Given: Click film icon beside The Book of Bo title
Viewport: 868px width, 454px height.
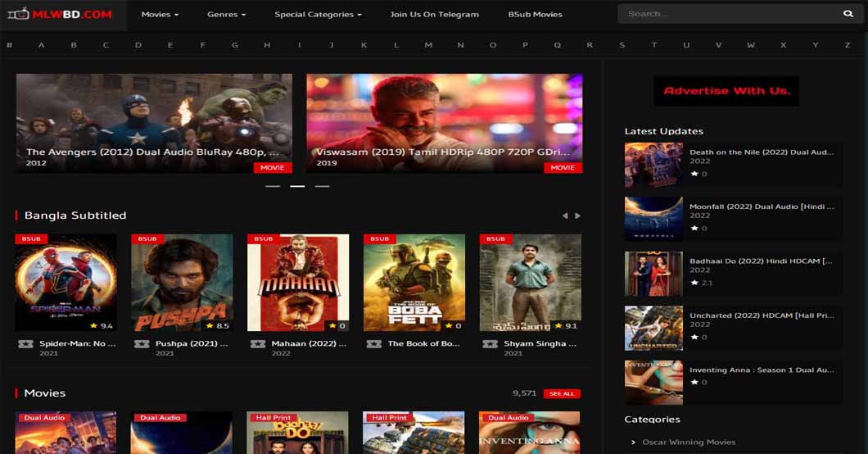Looking at the screenshot, I should 373,344.
